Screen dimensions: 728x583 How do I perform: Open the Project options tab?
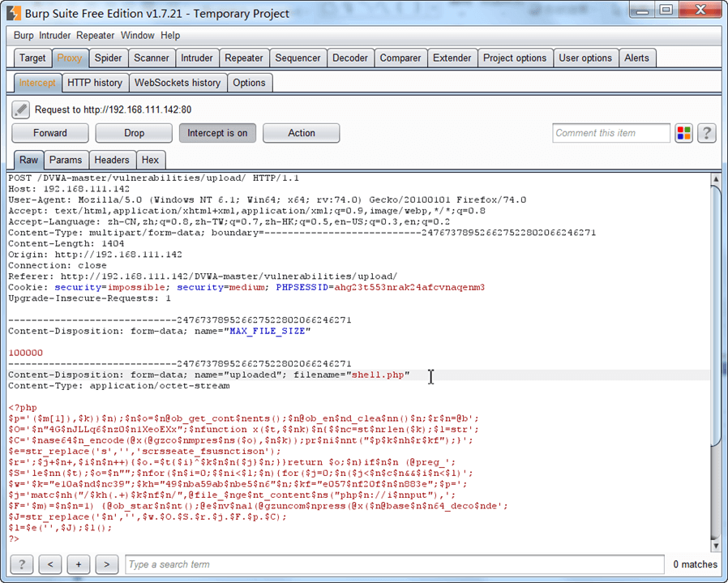515,58
